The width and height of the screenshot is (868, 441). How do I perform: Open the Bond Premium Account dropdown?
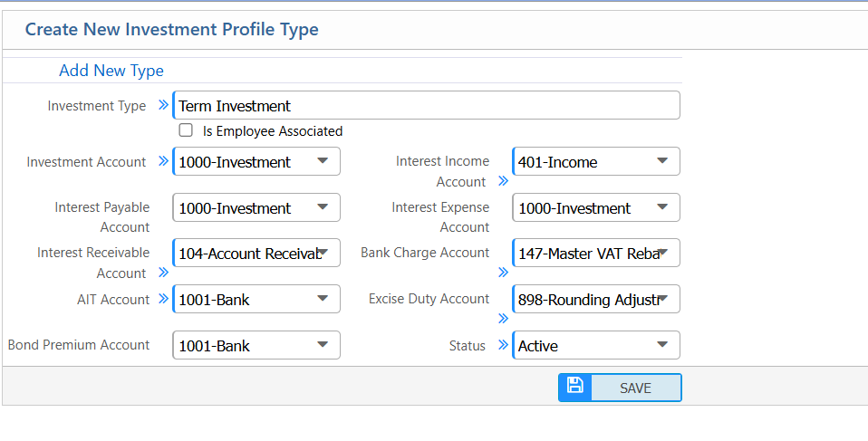tap(256, 345)
